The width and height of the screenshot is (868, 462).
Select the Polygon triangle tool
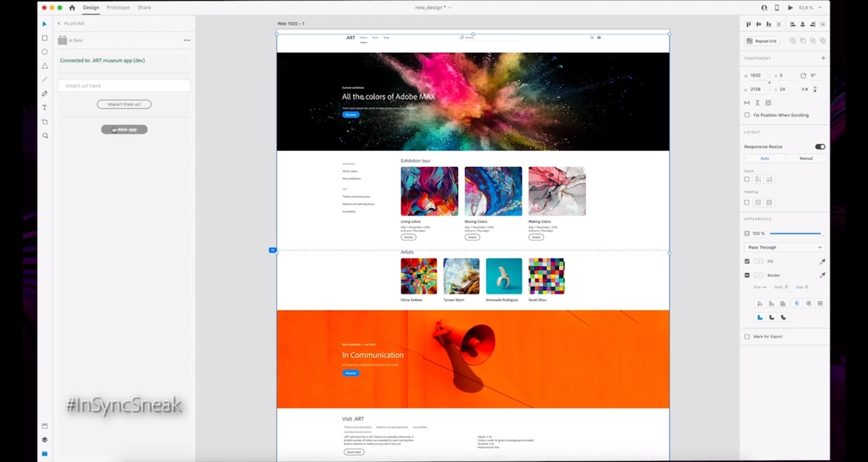pos(44,66)
